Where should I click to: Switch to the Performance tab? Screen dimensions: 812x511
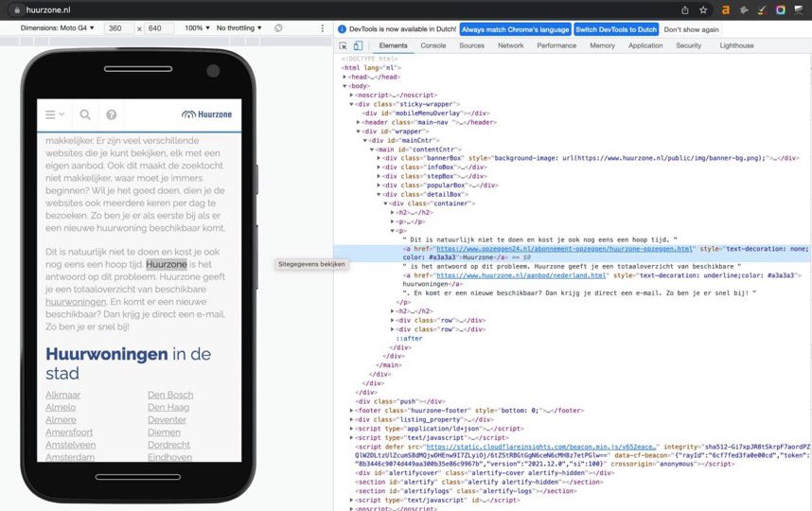tap(556, 45)
